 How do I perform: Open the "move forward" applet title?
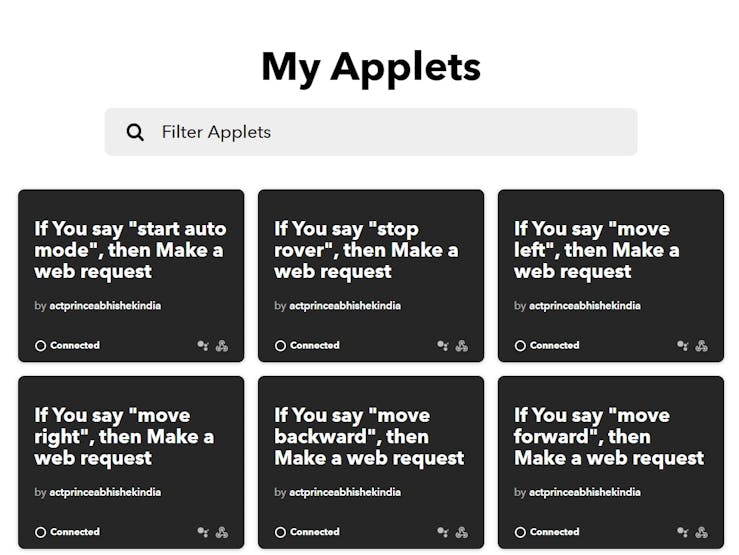click(x=609, y=437)
